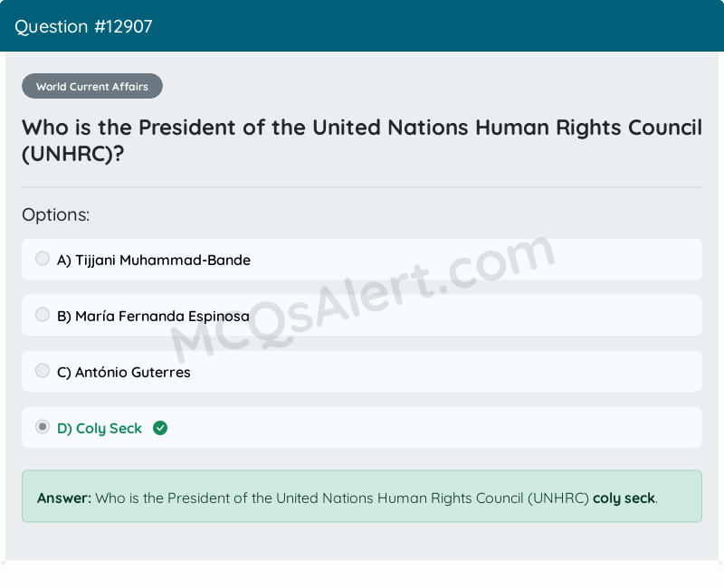Viewport: 724px width, 588px height.
Task: Select radio button for option B
Action: (x=42, y=314)
